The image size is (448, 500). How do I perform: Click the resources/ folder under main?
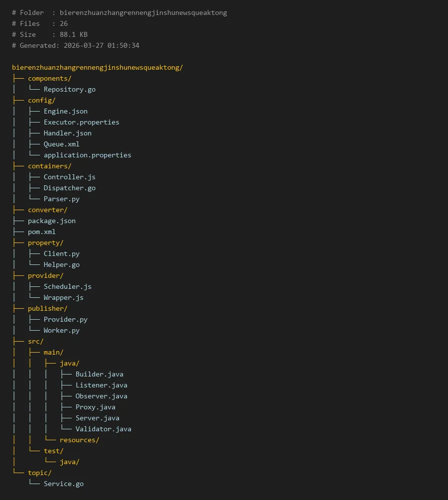tap(79, 440)
